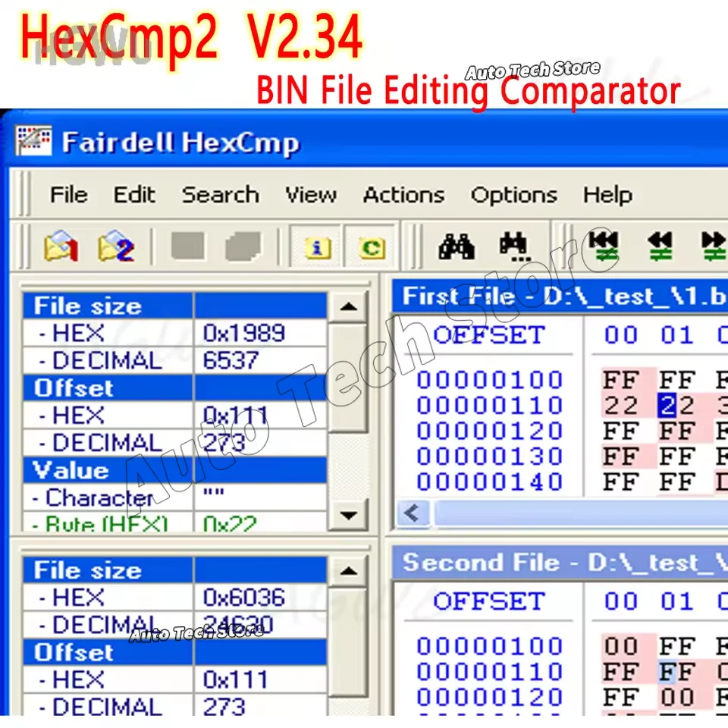Click the 'C' compare mode toolbar icon
This screenshot has width=728, height=728.
click(370, 248)
